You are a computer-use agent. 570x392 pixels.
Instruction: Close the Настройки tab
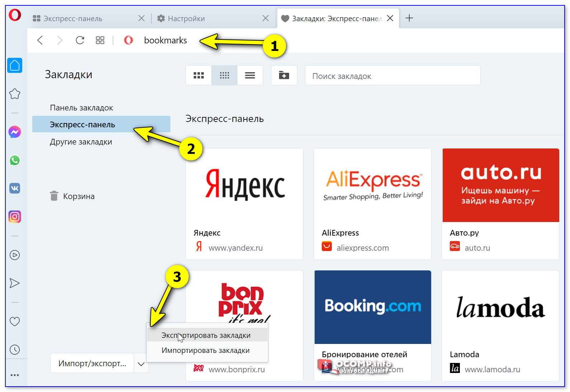tap(266, 18)
